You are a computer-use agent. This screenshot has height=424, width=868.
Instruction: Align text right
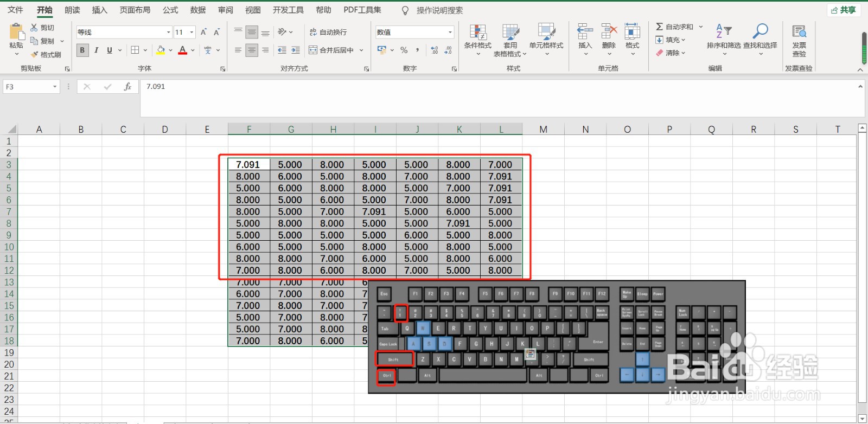pos(265,50)
